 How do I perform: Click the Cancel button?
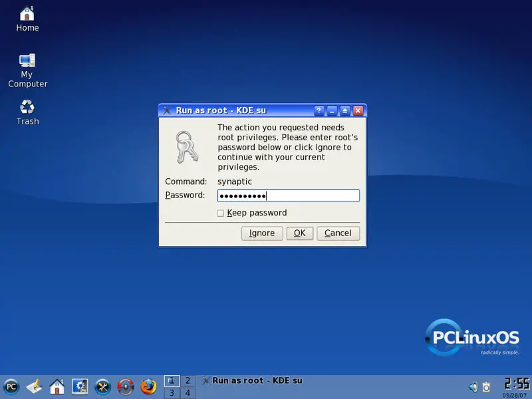(338, 233)
